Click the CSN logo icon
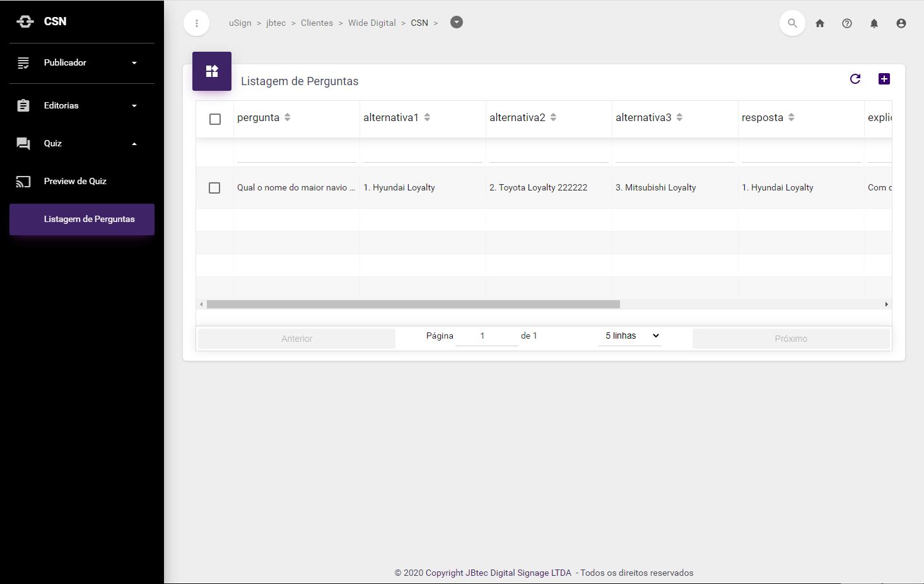The image size is (924, 584). coord(25,21)
